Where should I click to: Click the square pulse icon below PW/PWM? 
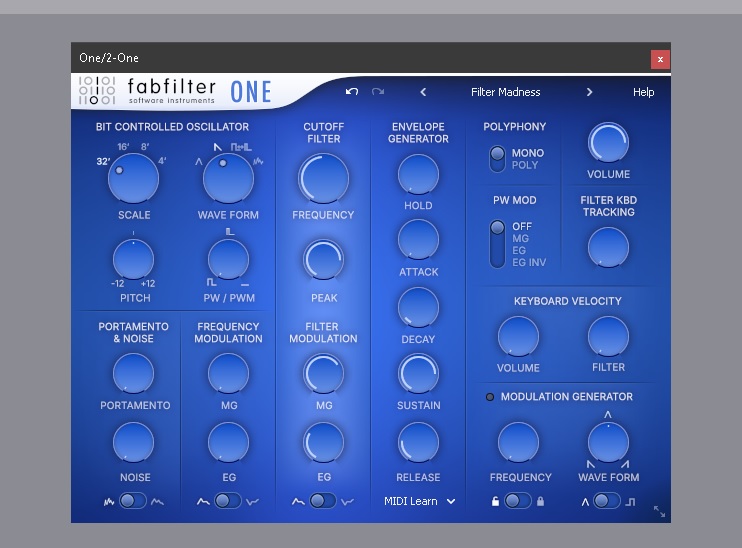pyautogui.click(x=212, y=283)
